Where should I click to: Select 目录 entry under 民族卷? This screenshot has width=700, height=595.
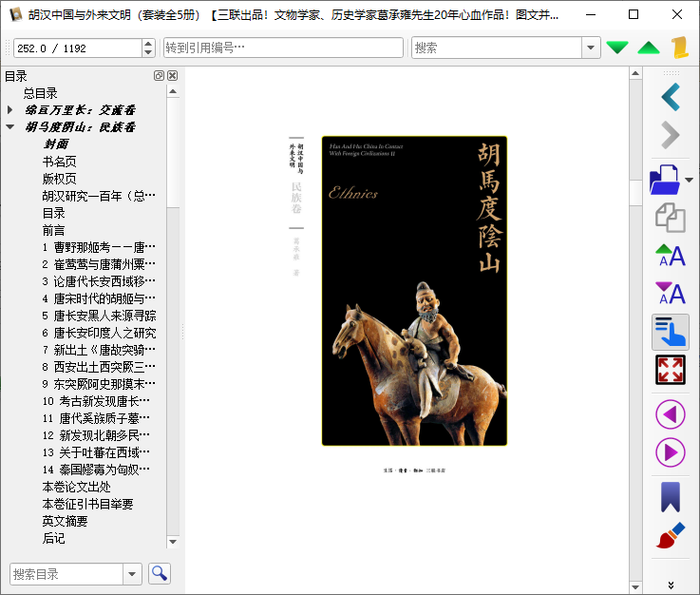(53, 213)
